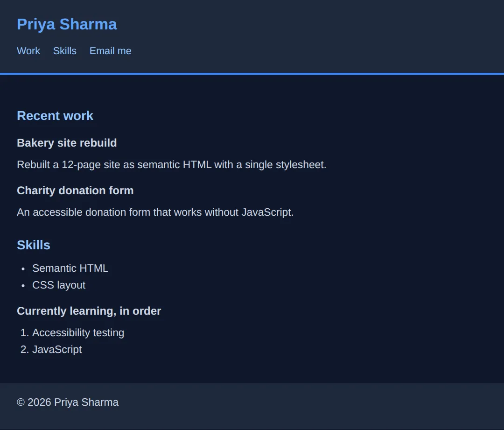Select the CSS layout list item
Image resolution: width=504 pixels, height=430 pixels.
[59, 285]
